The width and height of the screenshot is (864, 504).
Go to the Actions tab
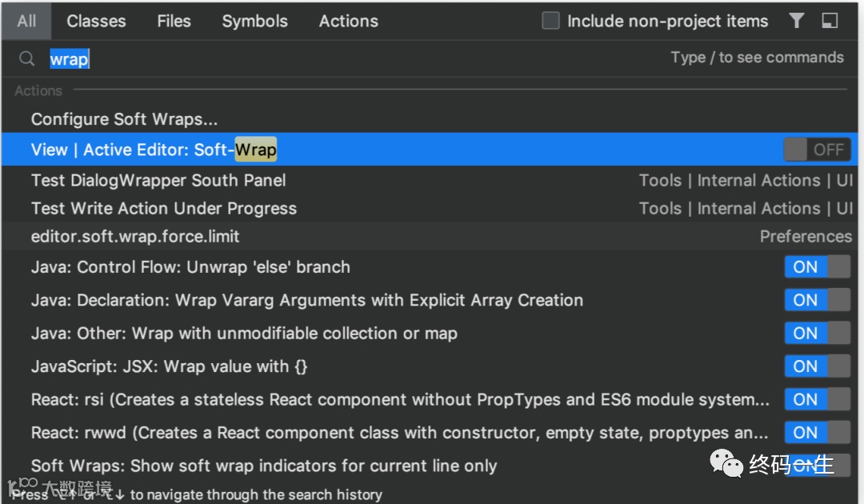tap(348, 21)
